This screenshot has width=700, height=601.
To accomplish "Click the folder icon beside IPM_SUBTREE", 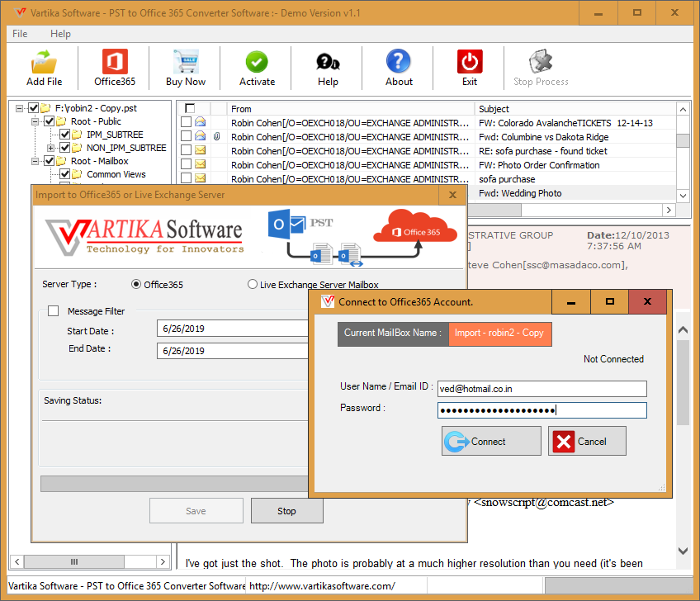I will click(77, 135).
